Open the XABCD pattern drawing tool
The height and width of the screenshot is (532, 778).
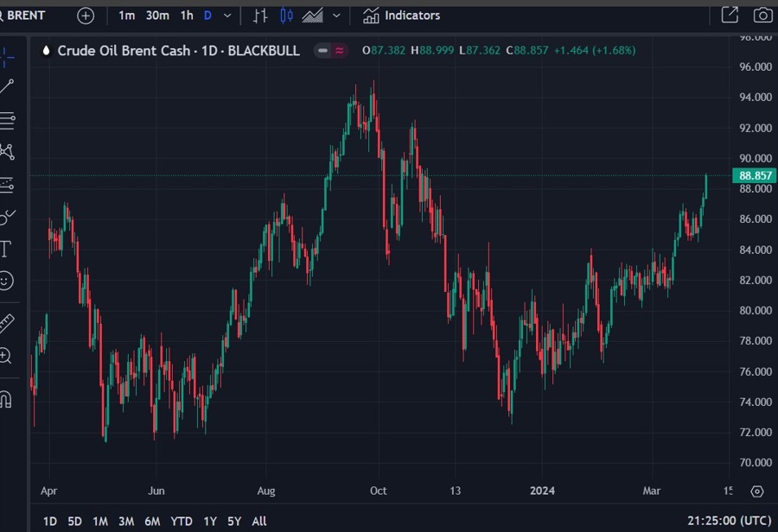[x=9, y=152]
